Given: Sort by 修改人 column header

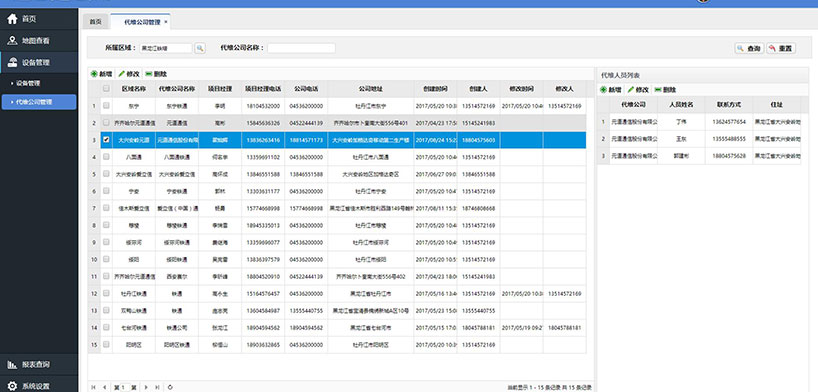Looking at the screenshot, I should 564,89.
